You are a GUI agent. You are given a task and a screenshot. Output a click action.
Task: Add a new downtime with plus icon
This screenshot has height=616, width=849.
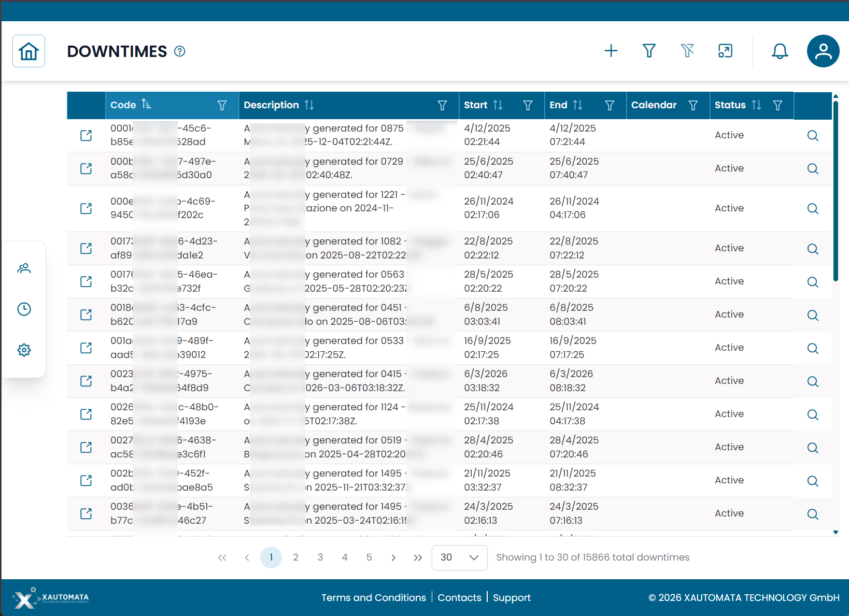click(x=611, y=51)
